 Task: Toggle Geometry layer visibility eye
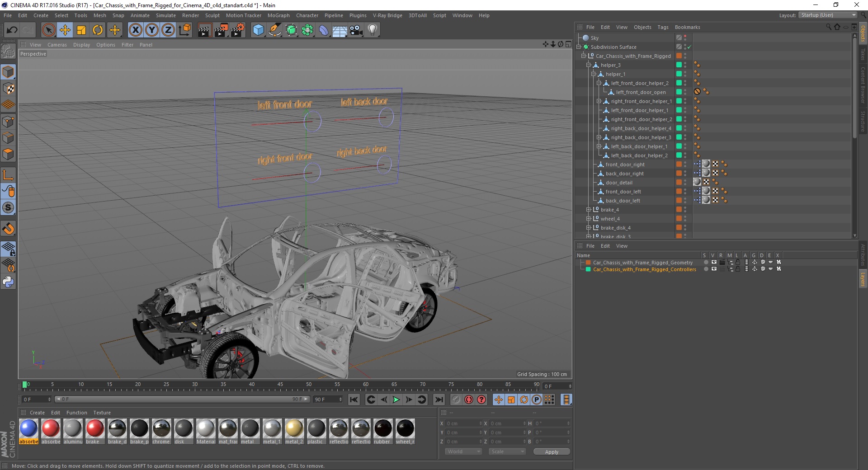[714, 262]
